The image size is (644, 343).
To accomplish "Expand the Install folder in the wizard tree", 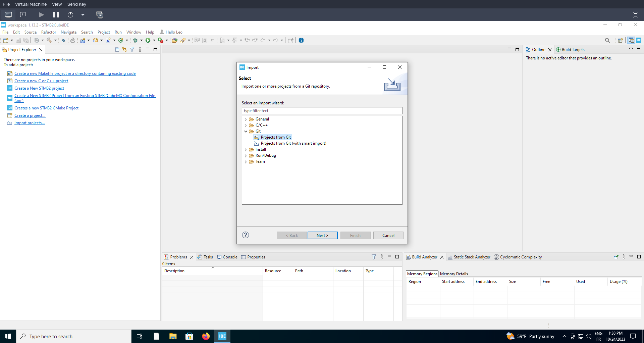I will click(246, 150).
